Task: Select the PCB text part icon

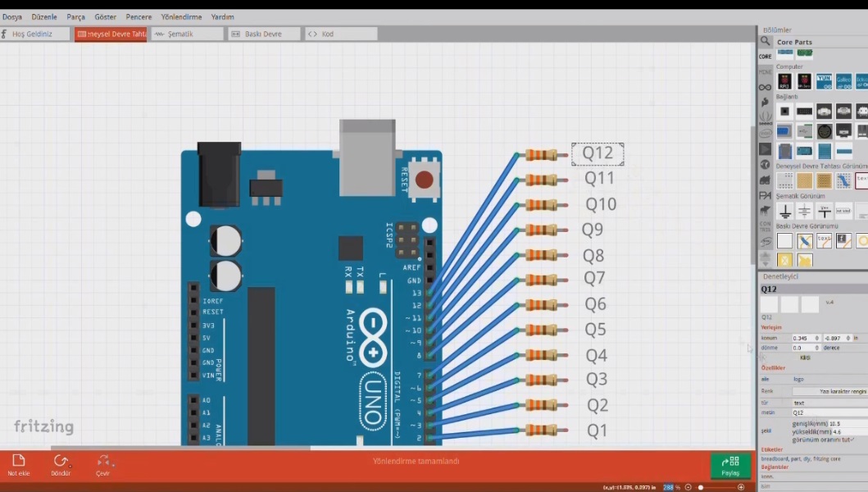Action: pyautogui.click(x=824, y=240)
